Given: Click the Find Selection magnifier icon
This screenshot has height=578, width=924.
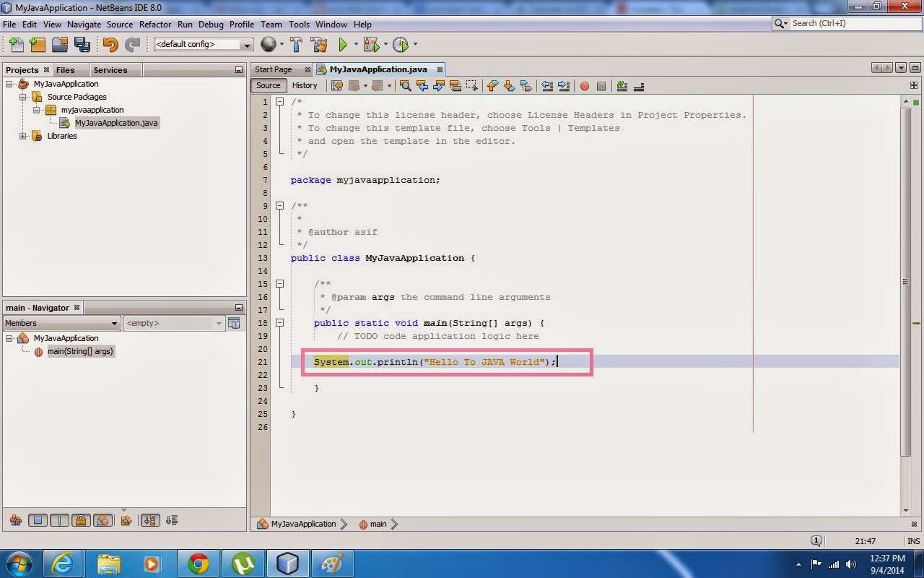Looking at the screenshot, I should (405, 86).
